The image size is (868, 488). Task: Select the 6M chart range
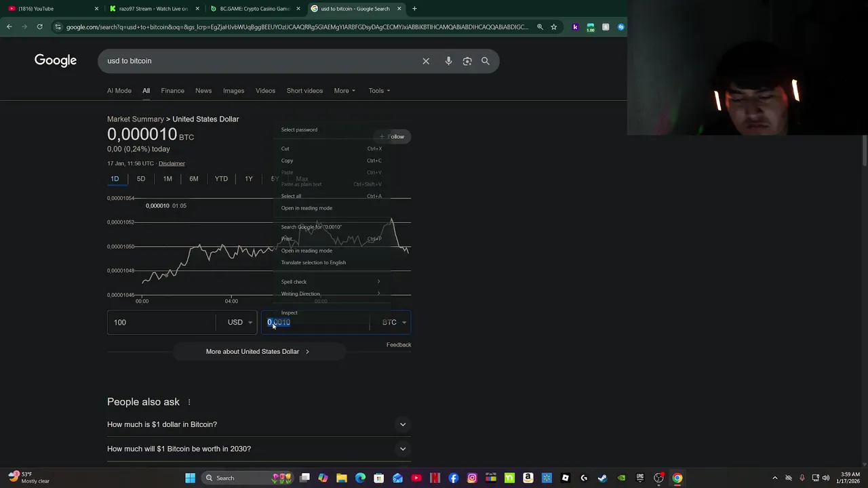point(194,179)
